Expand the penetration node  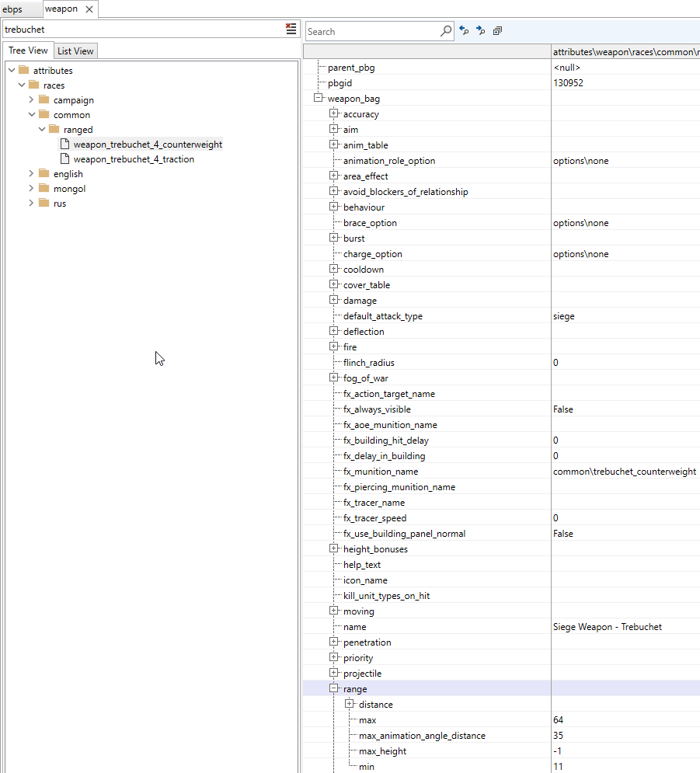pos(334,642)
